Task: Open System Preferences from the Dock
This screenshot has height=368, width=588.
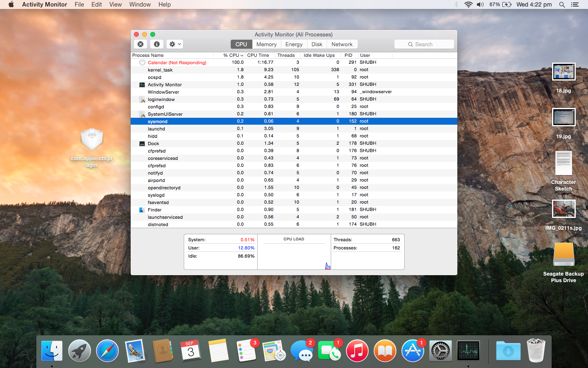Action: (441, 351)
